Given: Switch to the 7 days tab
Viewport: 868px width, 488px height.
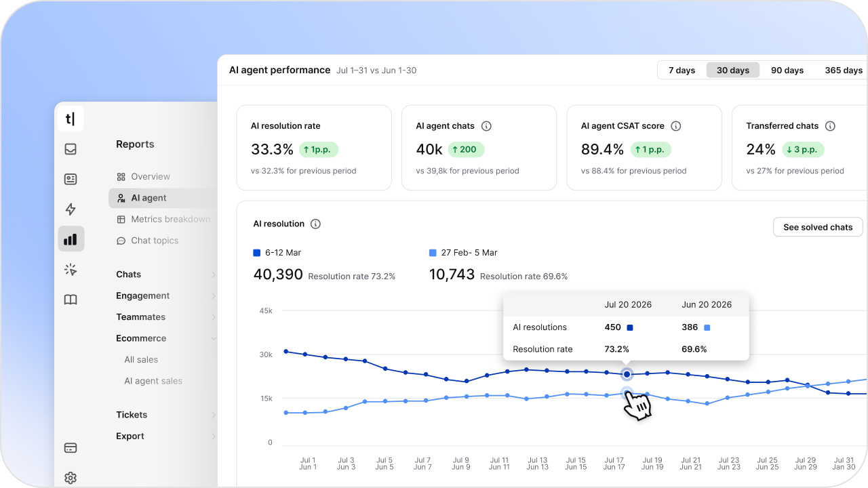Looking at the screenshot, I should (682, 70).
